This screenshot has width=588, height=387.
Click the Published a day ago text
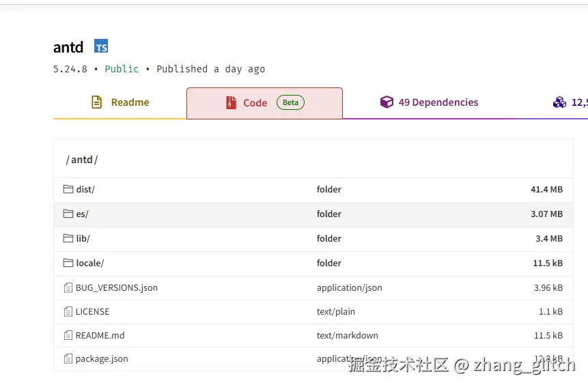point(211,70)
